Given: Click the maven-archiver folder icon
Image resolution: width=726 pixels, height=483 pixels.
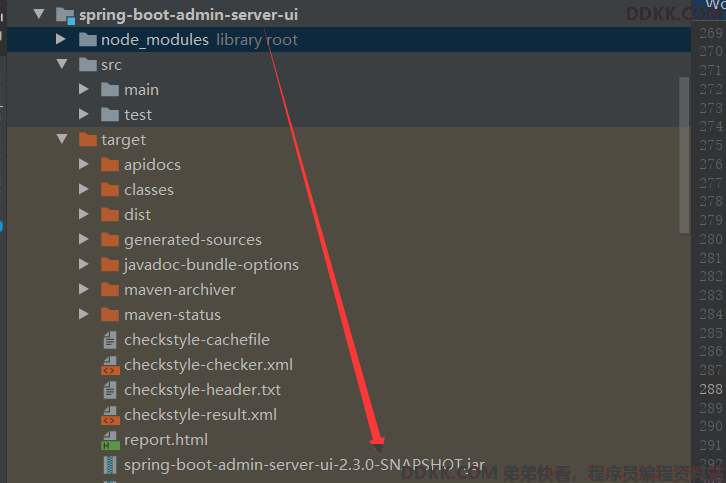Looking at the screenshot, I should (110, 290).
